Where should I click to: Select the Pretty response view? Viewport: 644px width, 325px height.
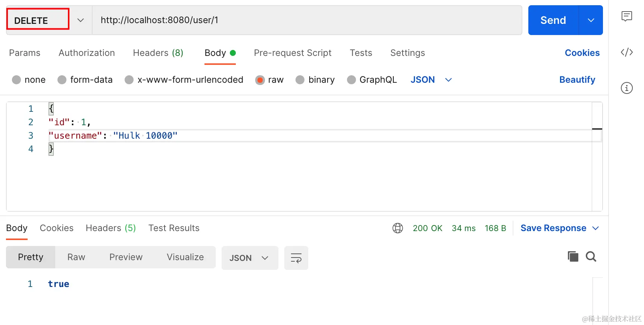[x=31, y=257]
